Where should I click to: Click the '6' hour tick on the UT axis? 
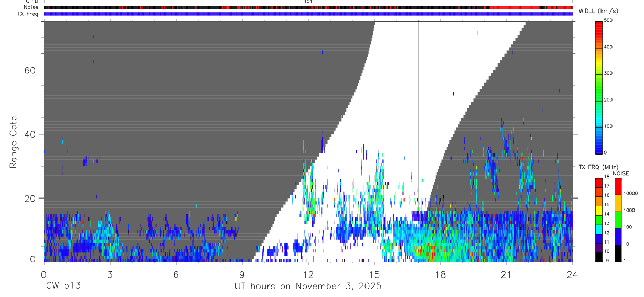[x=176, y=274]
